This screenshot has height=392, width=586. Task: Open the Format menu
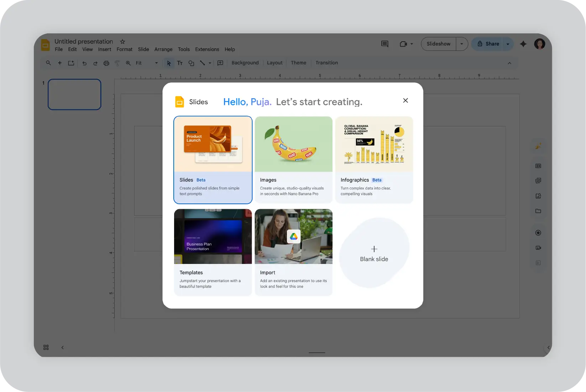click(x=125, y=49)
